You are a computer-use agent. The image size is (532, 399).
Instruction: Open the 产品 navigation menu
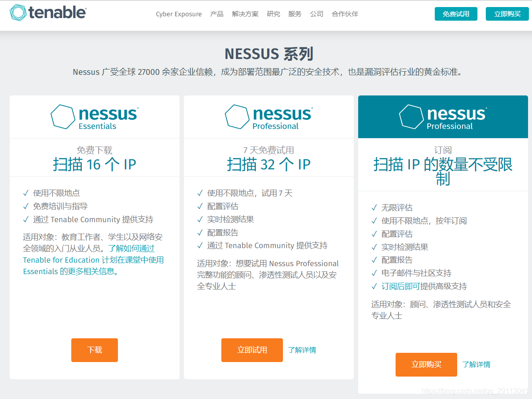tap(217, 14)
